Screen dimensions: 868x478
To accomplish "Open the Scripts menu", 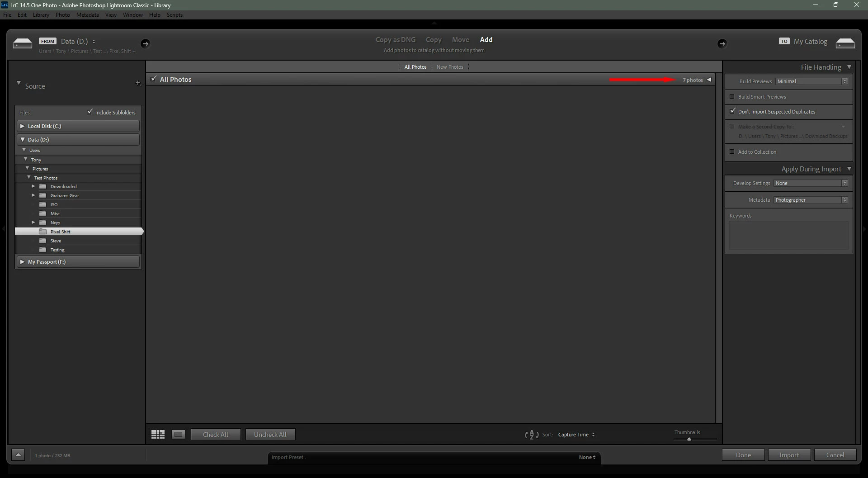I will click(175, 15).
